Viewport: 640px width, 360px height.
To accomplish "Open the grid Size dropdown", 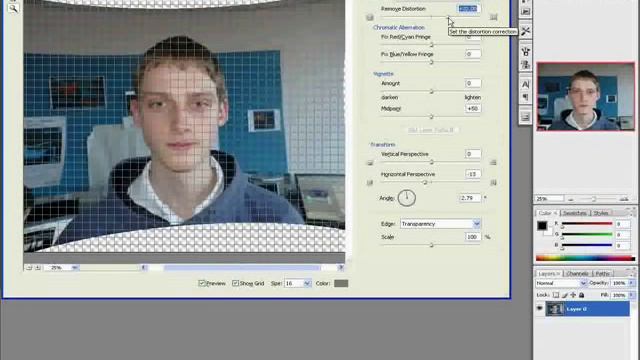I will click(298, 283).
